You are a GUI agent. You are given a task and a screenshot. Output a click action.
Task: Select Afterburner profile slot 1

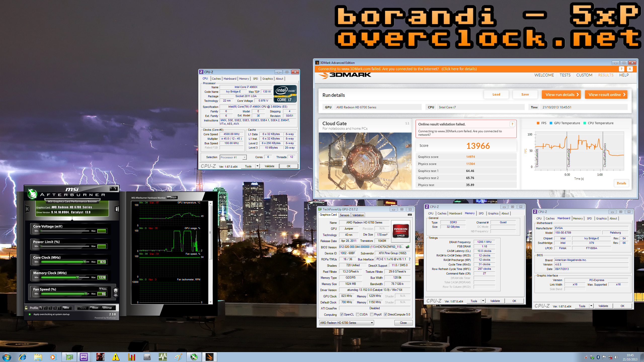(x=41, y=308)
